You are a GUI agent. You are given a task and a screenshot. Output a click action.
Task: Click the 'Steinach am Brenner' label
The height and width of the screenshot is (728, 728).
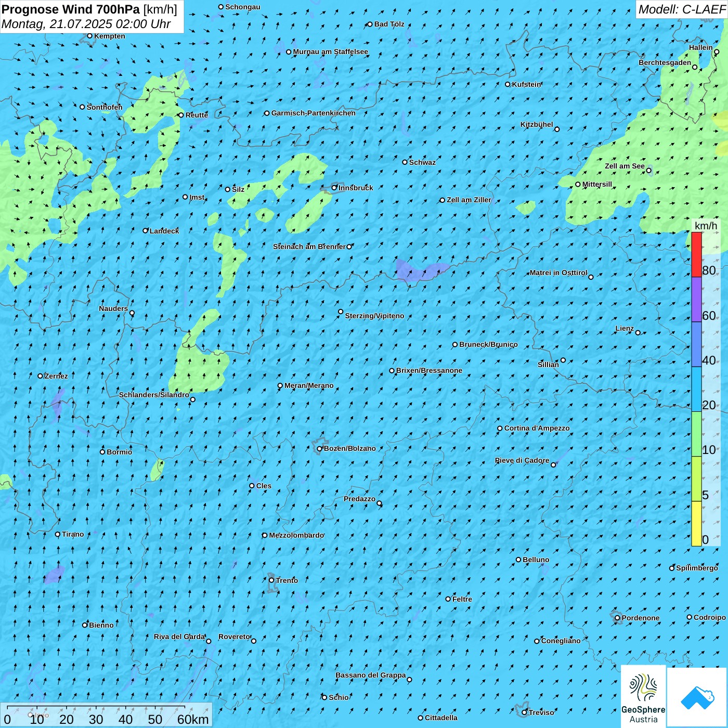click(309, 246)
